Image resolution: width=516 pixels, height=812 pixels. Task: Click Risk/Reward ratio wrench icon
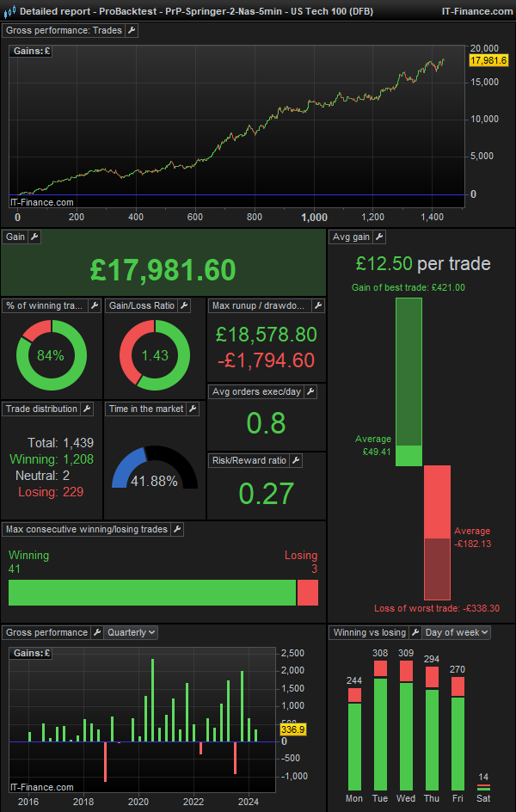296,460
